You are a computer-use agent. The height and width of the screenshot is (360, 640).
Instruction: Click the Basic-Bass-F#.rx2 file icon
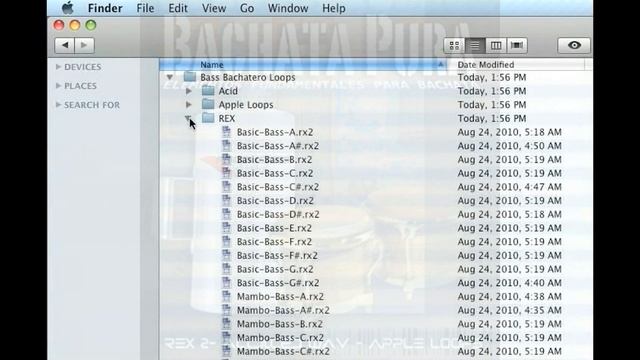pos(227,255)
